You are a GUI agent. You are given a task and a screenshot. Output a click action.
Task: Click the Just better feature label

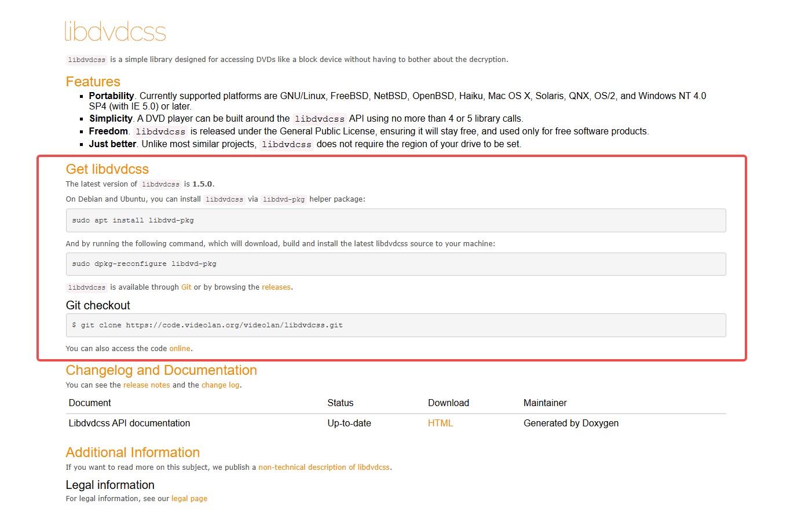click(112, 144)
